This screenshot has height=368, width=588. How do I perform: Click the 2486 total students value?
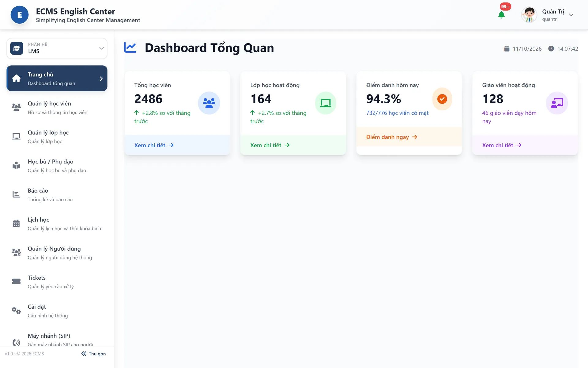149,99
